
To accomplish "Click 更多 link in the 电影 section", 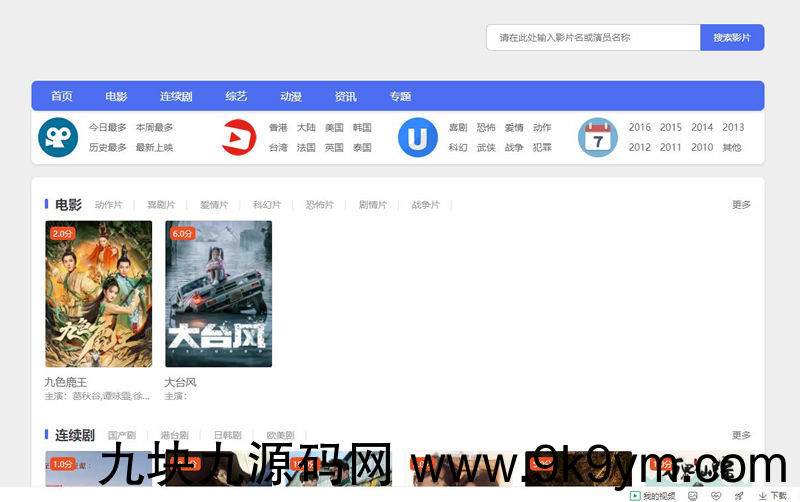I will coord(741,205).
